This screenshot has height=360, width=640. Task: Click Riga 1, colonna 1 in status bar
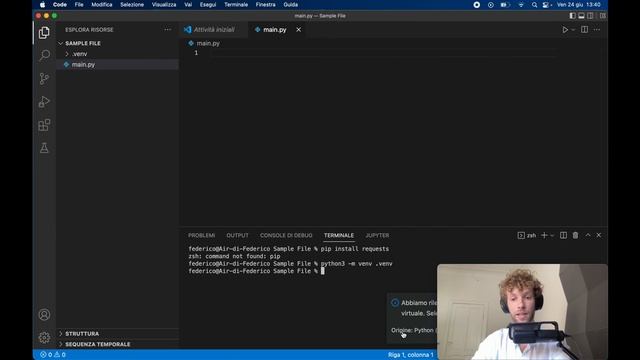coord(411,355)
